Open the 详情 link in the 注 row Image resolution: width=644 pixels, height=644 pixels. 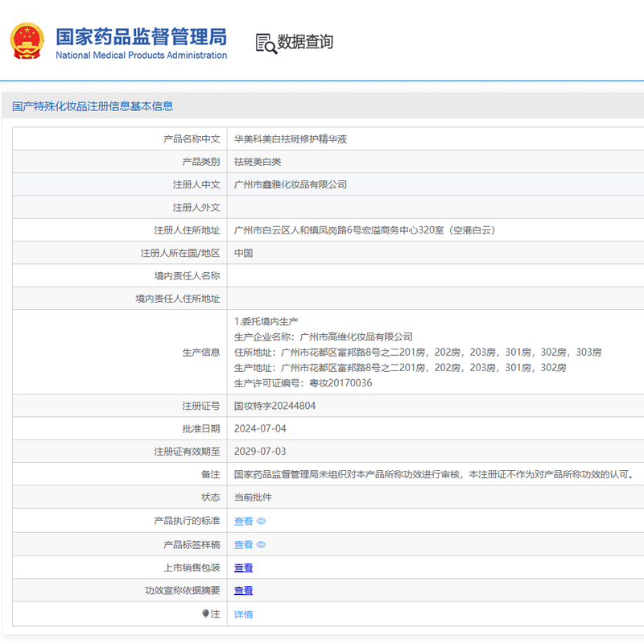pos(243,614)
